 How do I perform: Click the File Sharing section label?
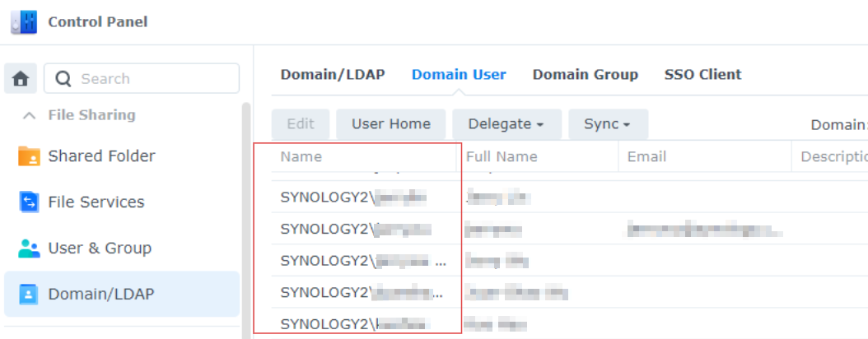click(x=92, y=115)
